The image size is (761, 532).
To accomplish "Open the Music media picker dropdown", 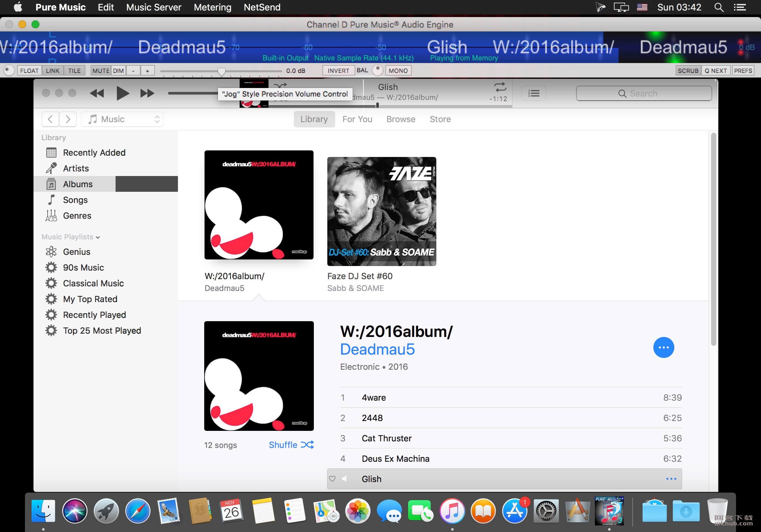I will [x=122, y=119].
